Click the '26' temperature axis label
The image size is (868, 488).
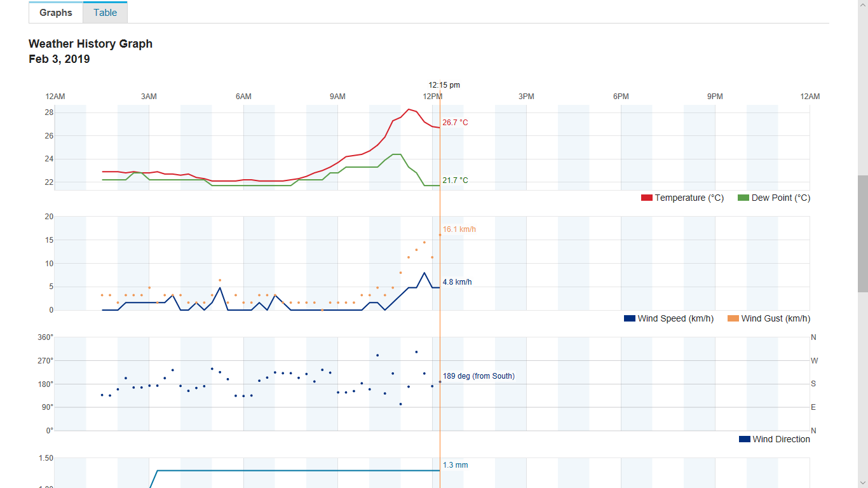click(x=49, y=136)
